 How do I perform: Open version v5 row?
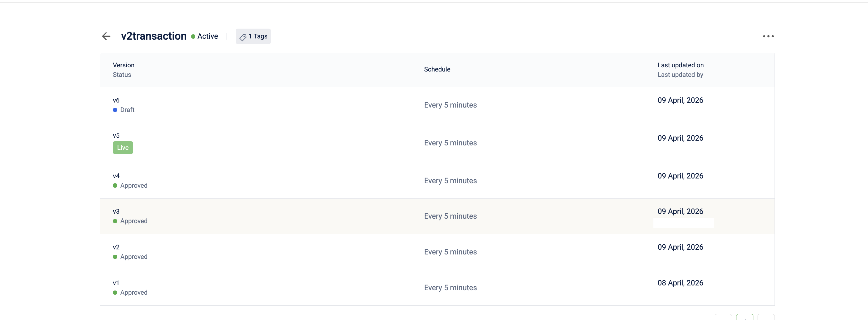(x=437, y=143)
